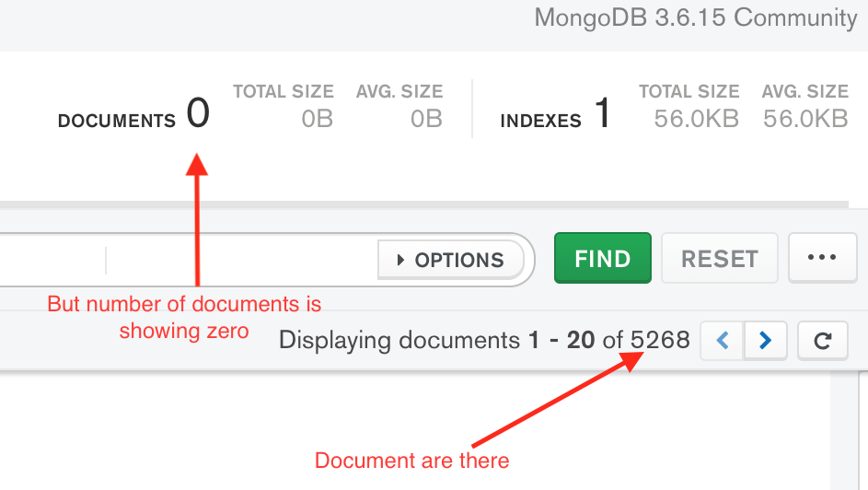Click the DOCUMENTS count of 0
The image size is (868, 490).
pyautogui.click(x=198, y=114)
